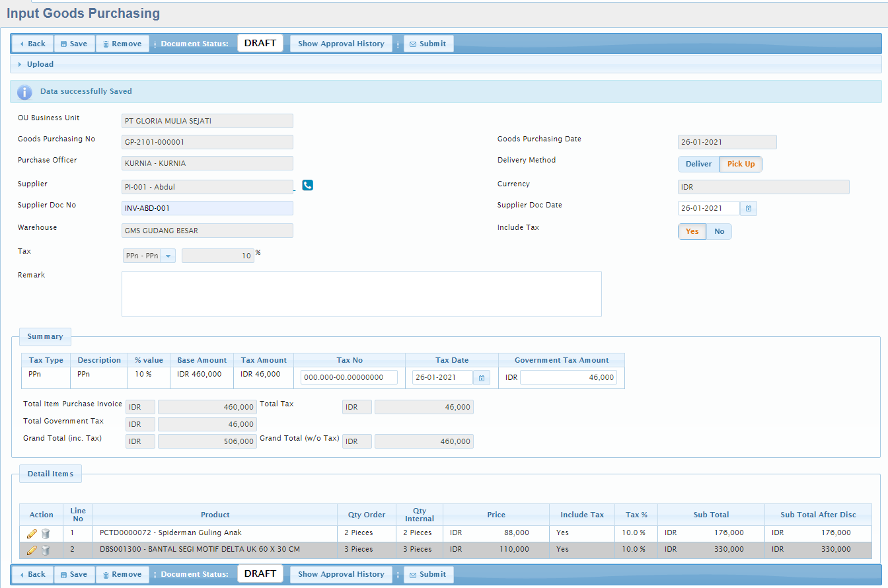The width and height of the screenshot is (888, 588).
Task: Edit line 1 Spiderman Guling Anak pencil icon
Action: point(32,533)
